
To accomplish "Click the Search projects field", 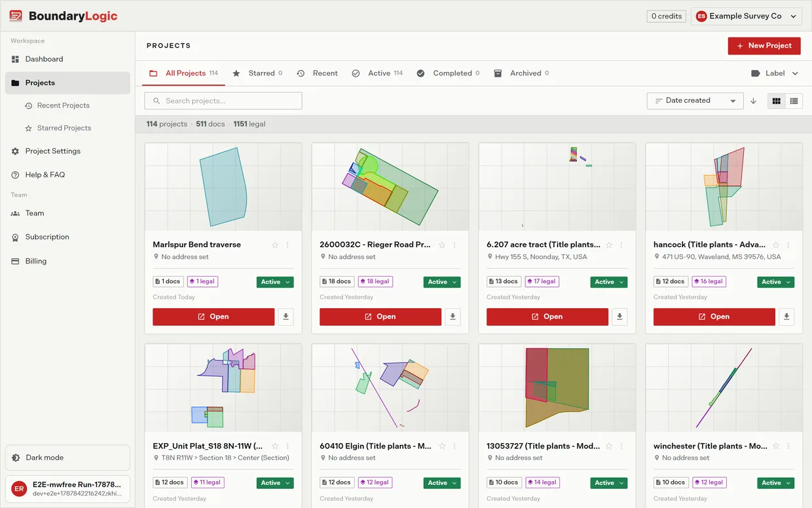I will tap(223, 101).
